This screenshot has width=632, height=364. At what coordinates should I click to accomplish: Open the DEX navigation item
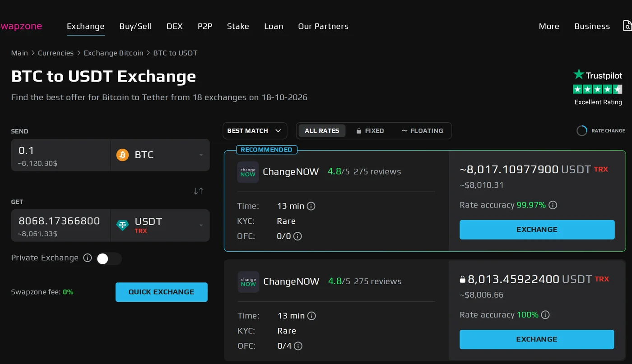tap(175, 26)
